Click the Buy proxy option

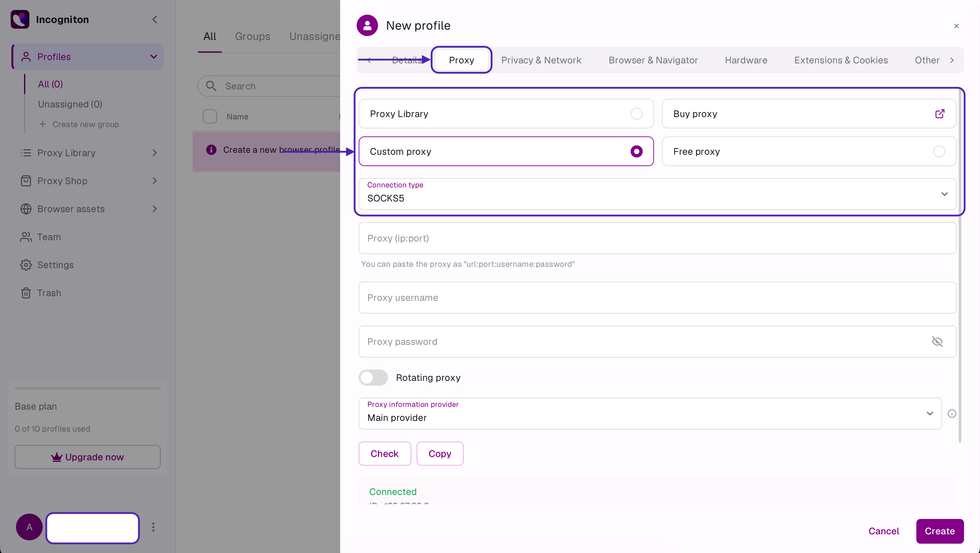809,114
